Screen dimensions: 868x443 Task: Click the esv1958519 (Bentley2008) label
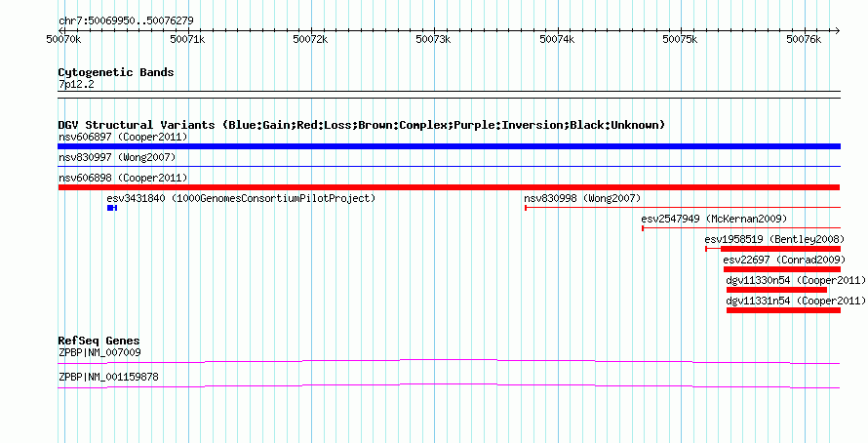pyautogui.click(x=774, y=239)
